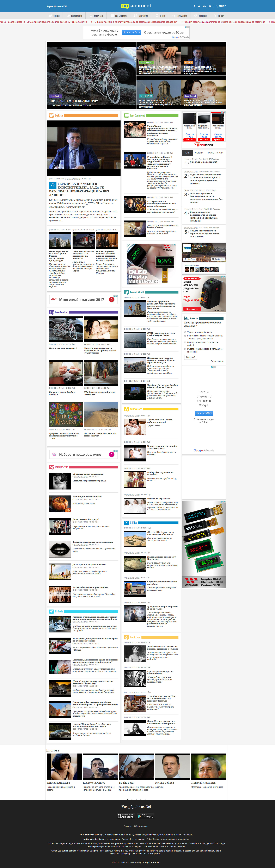Click the Facebook Like Page button

click(190, 259)
